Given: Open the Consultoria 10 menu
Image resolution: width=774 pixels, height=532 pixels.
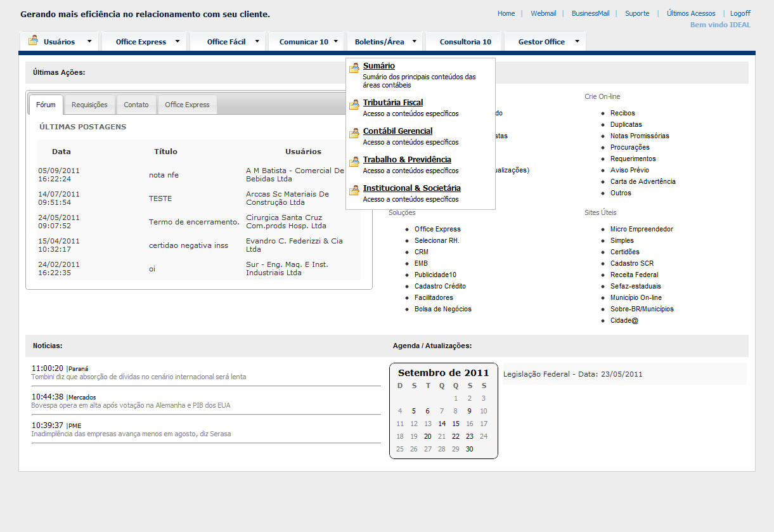Looking at the screenshot, I should pyautogui.click(x=465, y=42).
